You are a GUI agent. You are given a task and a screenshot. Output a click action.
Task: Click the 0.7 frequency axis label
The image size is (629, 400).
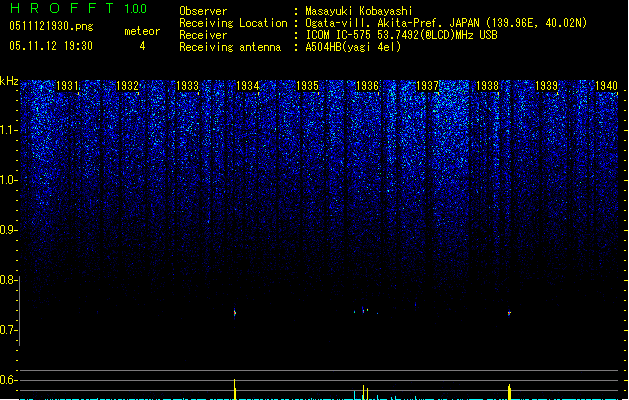(x=8, y=330)
